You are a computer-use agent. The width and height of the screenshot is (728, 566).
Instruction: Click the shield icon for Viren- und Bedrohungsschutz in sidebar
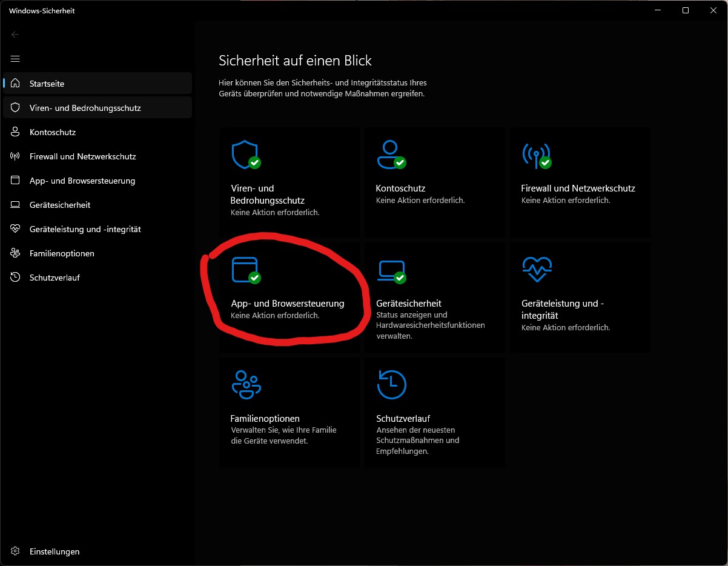pyautogui.click(x=15, y=107)
